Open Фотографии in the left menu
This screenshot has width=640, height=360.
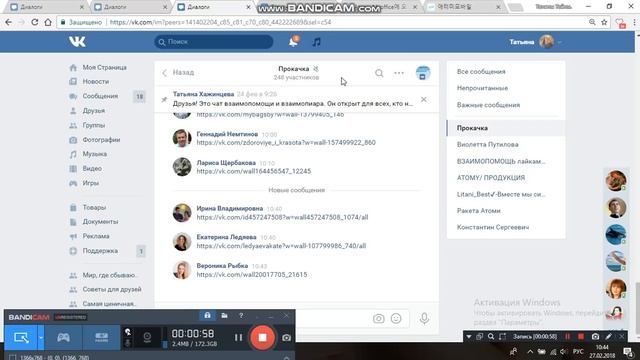click(x=101, y=140)
